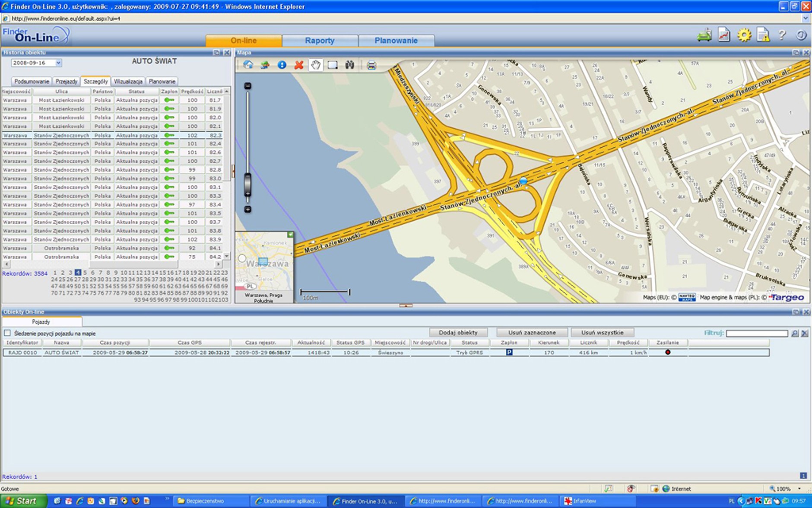This screenshot has height=508, width=812.
Task: Select the rectangle zoom selection tool
Action: [x=333, y=65]
